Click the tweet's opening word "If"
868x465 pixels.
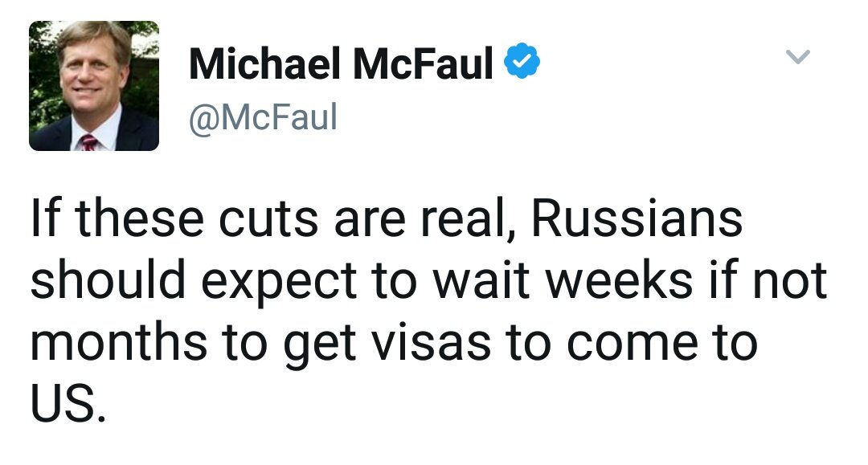click(45, 218)
